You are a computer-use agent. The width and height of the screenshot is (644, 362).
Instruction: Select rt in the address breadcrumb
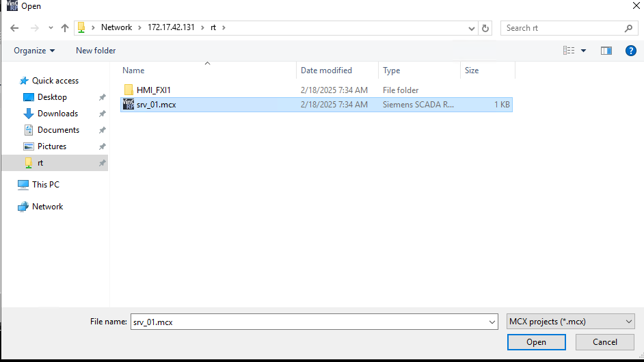click(213, 27)
